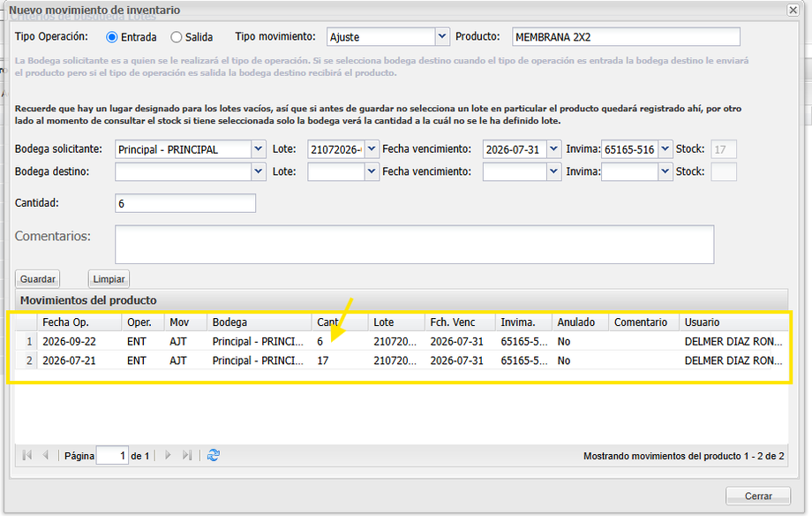This screenshot has height=523, width=812.
Task: Sort by the Comentario column header
Action: pyautogui.click(x=644, y=322)
